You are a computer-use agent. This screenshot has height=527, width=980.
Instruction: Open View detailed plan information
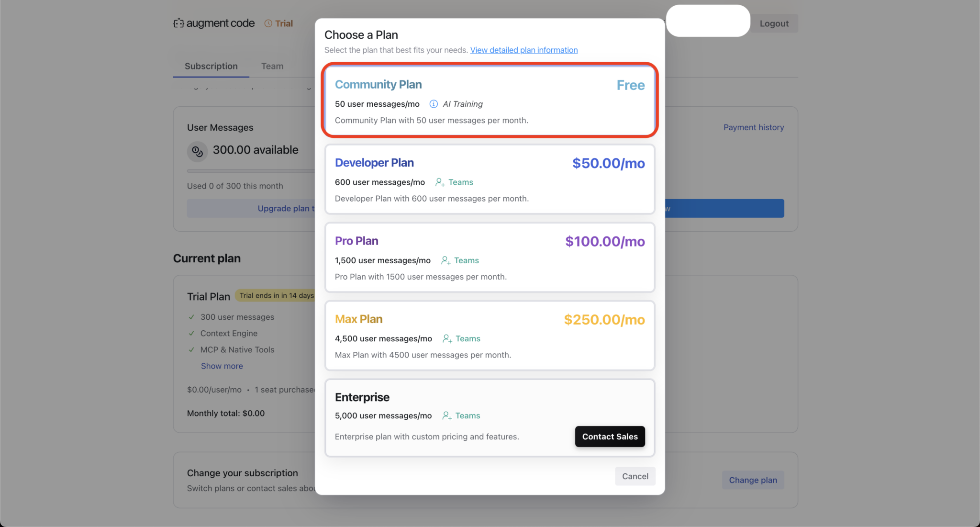coord(523,50)
